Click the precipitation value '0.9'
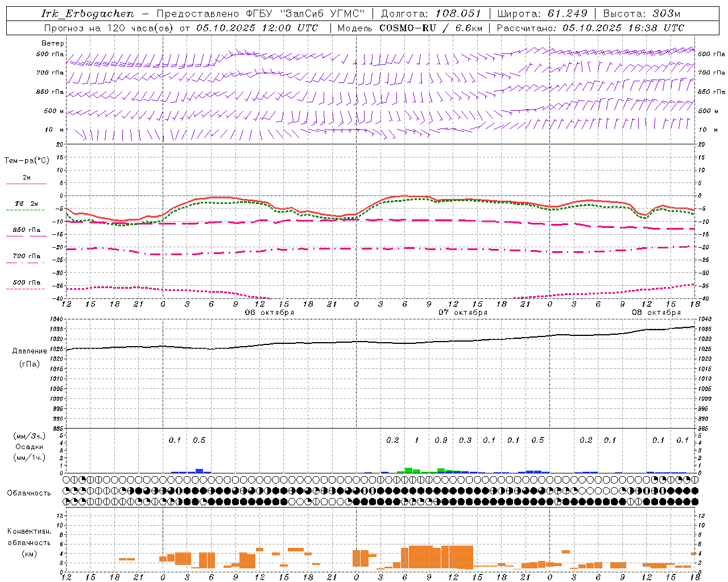This screenshot has height=582, width=728. [441, 440]
